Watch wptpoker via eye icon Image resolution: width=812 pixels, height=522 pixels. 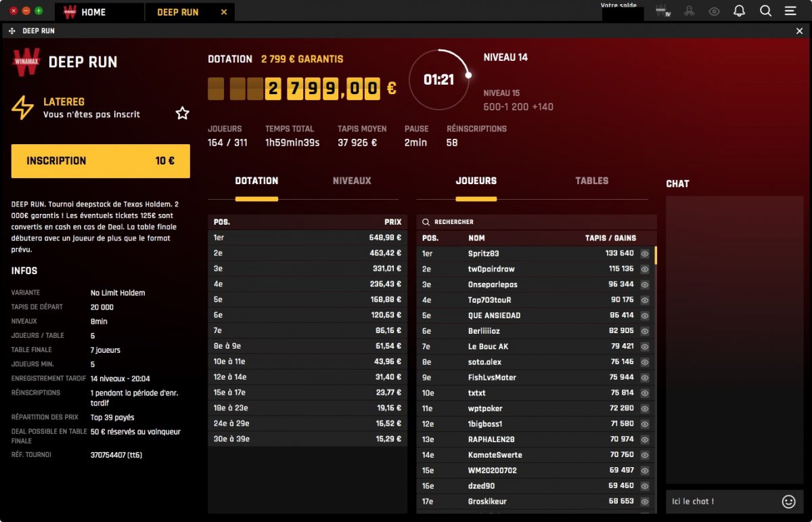click(x=645, y=408)
